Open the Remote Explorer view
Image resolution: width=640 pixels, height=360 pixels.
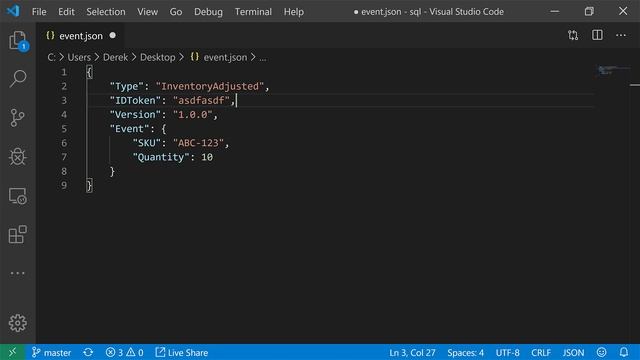click(18, 196)
